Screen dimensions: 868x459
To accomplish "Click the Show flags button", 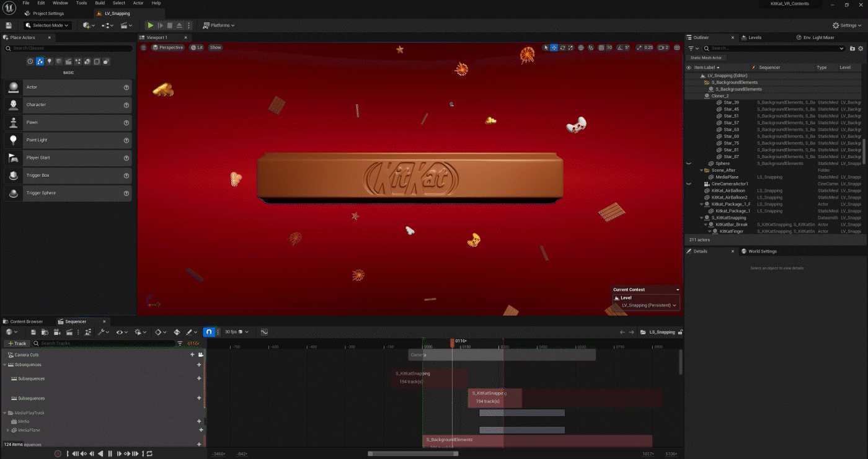I will (215, 48).
